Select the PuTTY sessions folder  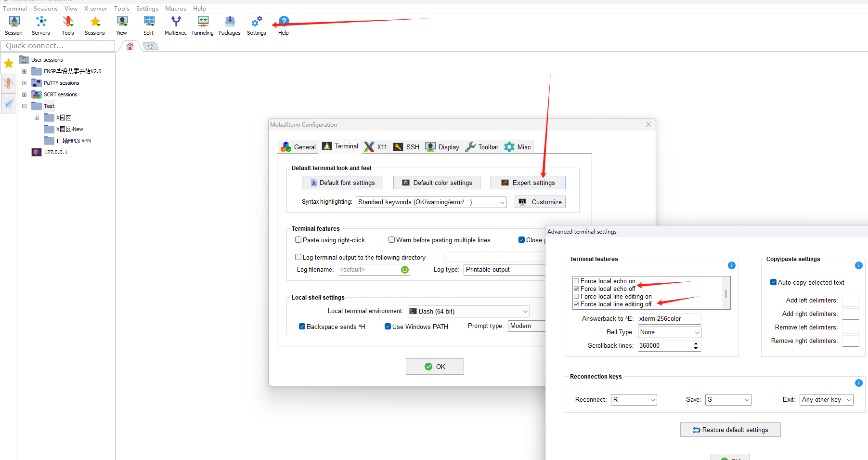56,83
